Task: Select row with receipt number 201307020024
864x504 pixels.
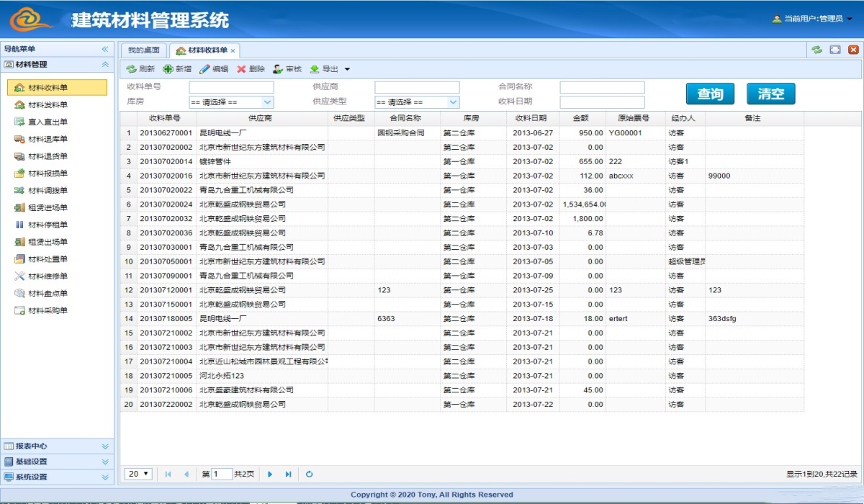Action: (462, 204)
